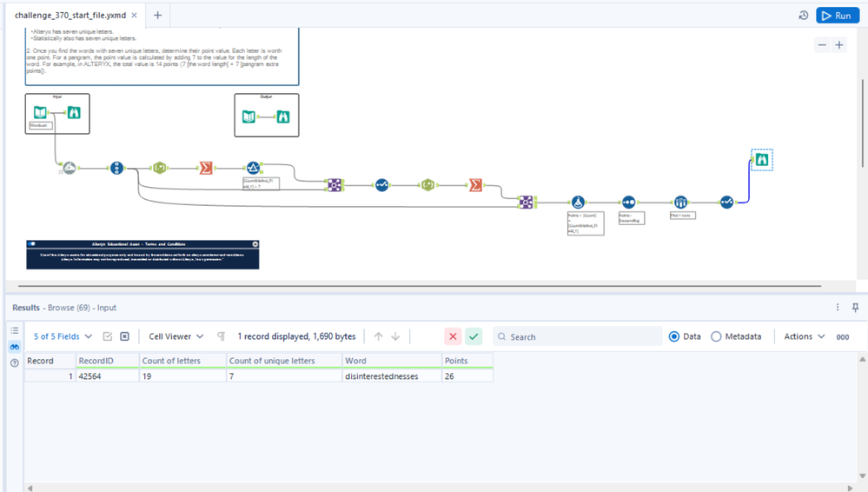
Task: Select the Browse tool in Input container
Action: coord(74,113)
